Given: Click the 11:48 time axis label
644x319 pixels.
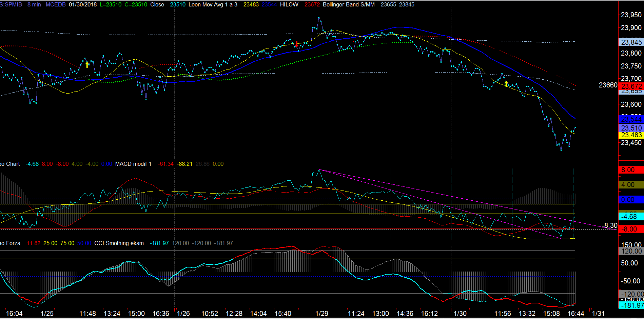Looking at the screenshot, I should point(87,314).
